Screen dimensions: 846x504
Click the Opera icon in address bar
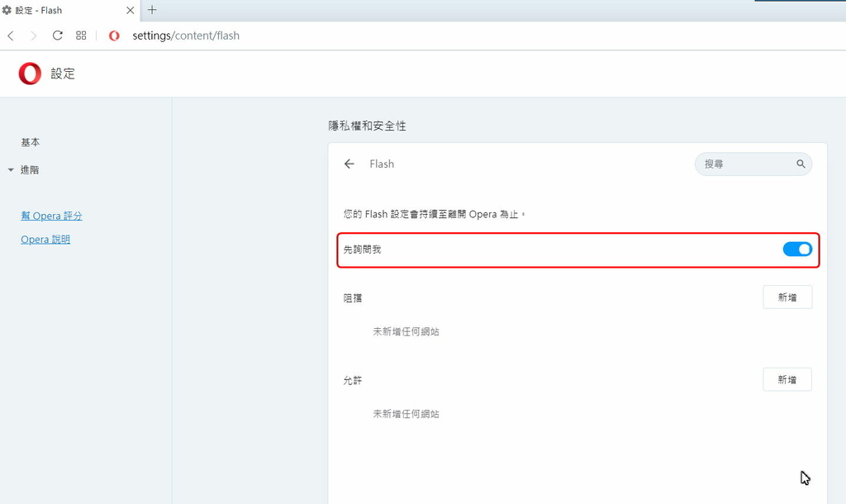pyautogui.click(x=114, y=36)
